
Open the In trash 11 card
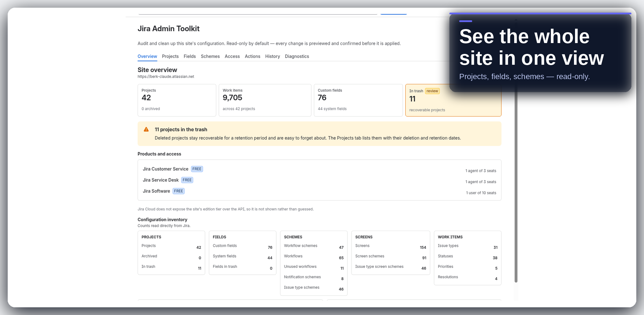[453, 100]
